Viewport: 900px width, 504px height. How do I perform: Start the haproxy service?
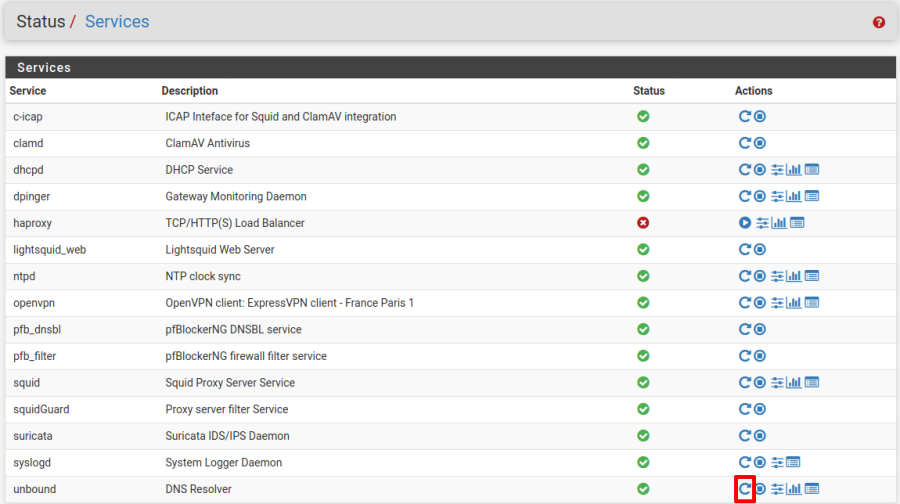pos(745,223)
